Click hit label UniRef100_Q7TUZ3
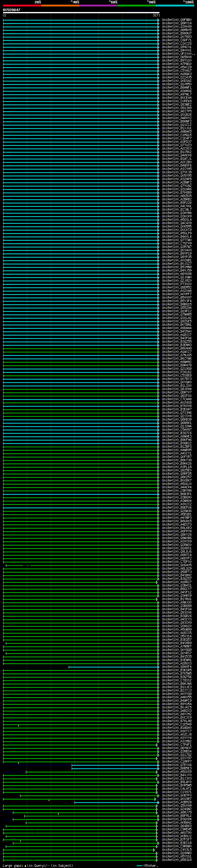This screenshot has height=868, width=197. [177, 145]
